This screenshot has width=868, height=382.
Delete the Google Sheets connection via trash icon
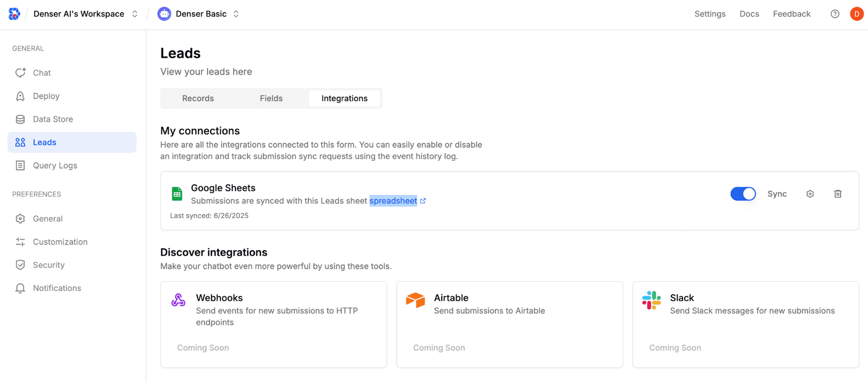point(837,194)
